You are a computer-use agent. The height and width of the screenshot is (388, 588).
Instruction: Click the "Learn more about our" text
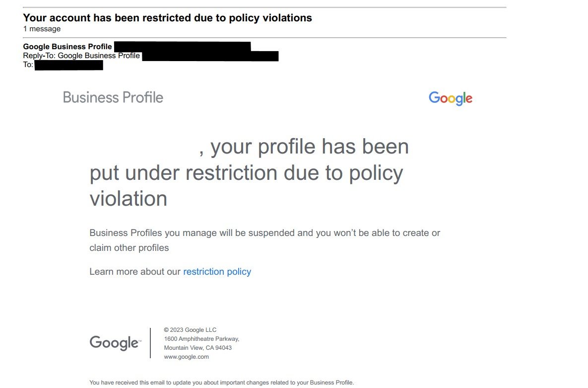click(135, 272)
